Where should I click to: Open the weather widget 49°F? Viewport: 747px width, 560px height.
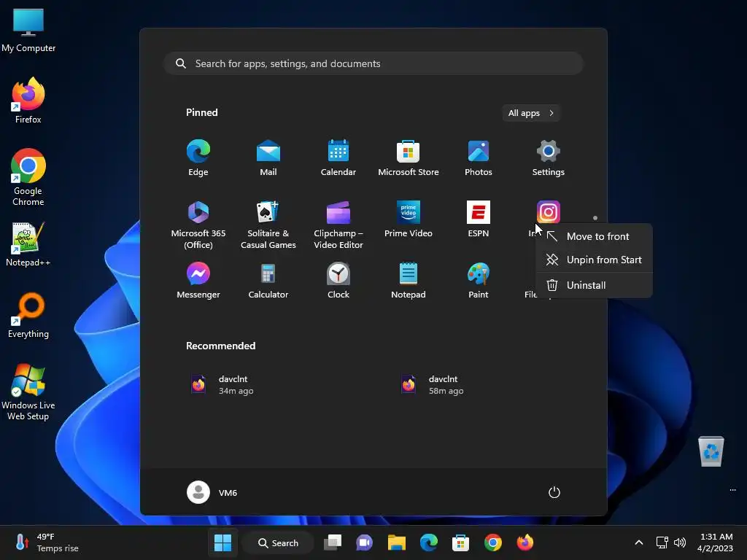pyautogui.click(x=46, y=542)
